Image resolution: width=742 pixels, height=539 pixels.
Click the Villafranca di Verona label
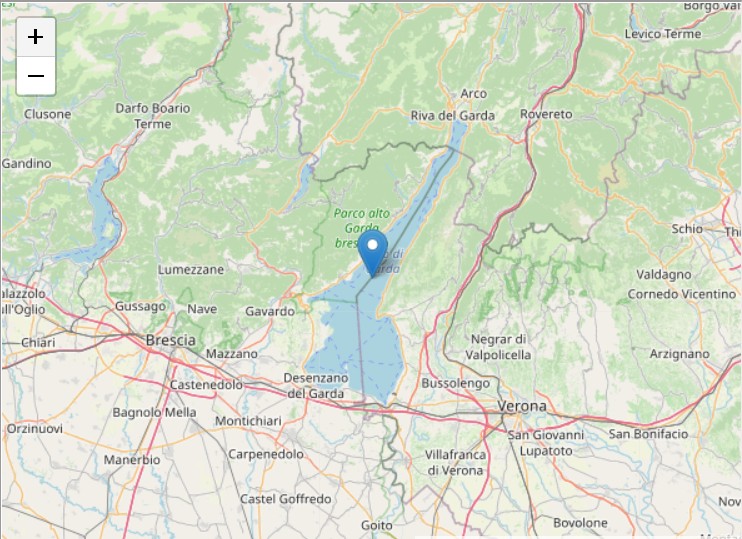(x=455, y=462)
